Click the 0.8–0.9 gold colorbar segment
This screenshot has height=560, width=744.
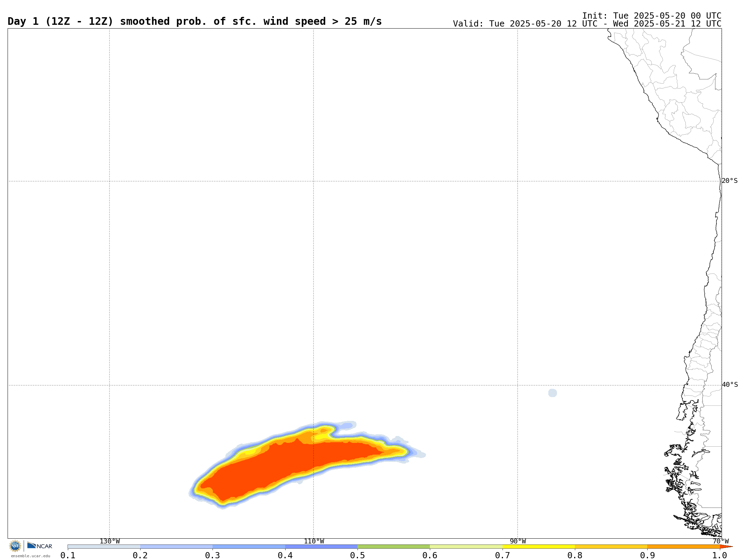611,547
